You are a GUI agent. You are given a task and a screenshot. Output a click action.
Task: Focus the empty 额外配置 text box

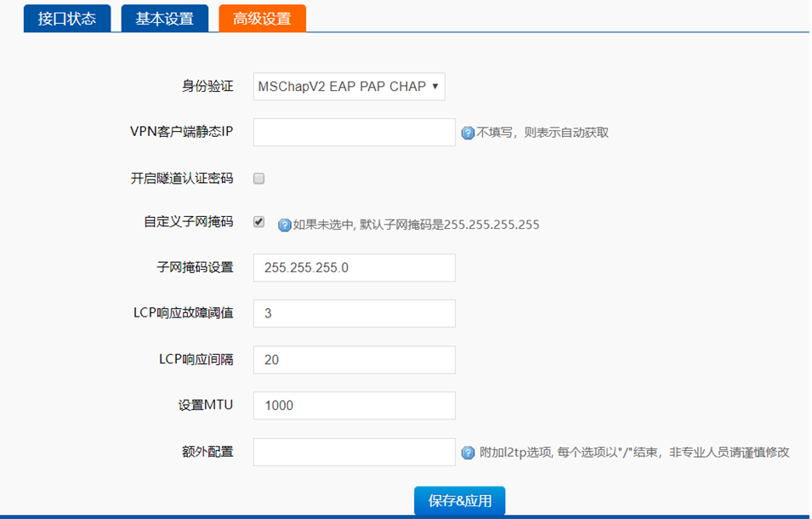(x=355, y=452)
